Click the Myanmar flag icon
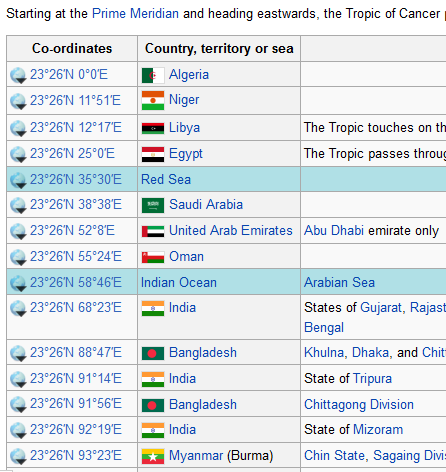Image resolution: width=446 pixels, height=472 pixels. (x=153, y=456)
